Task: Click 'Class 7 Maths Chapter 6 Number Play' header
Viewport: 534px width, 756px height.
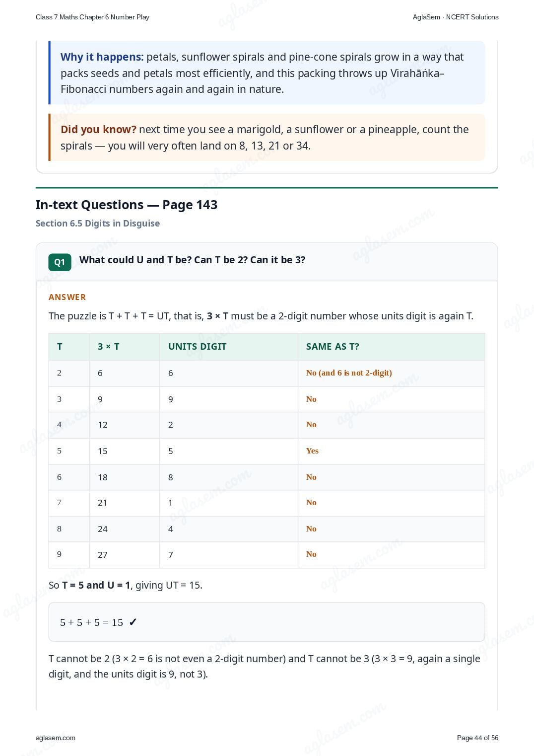Action: 92,17
